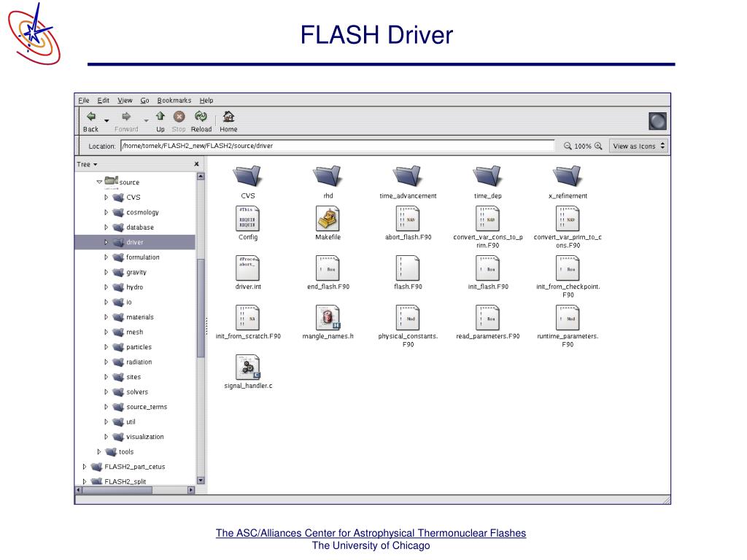This screenshot has height=560, width=747.
Task: Expand the hydro tree node
Action: [107, 287]
